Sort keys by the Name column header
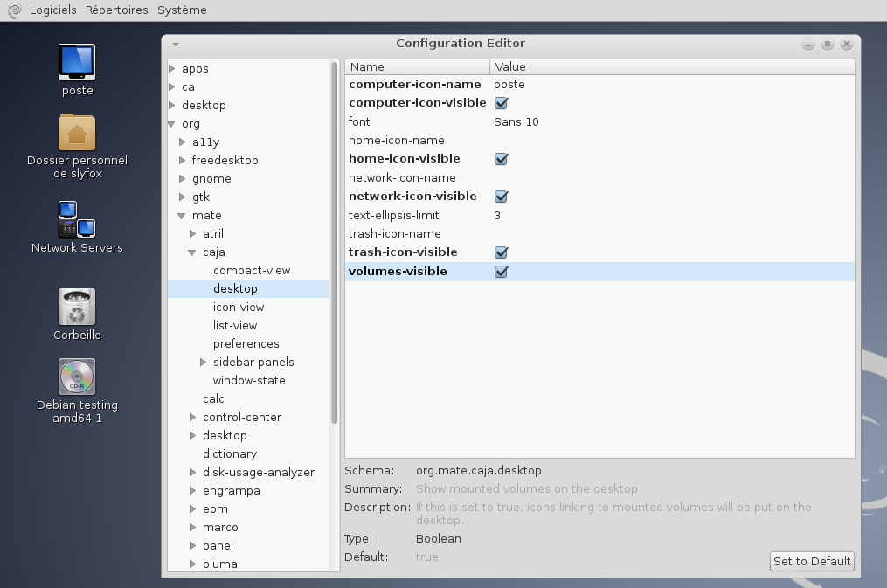The image size is (887, 588). click(417, 66)
